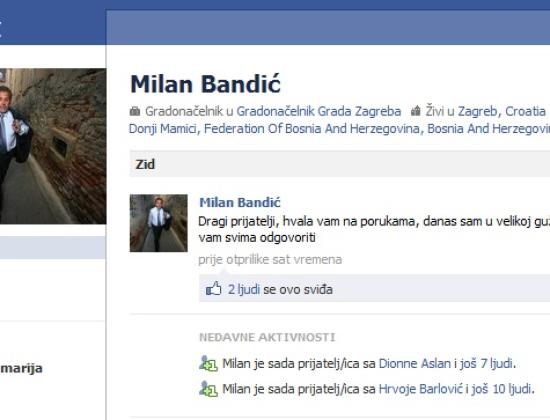Click the house icon beside Živi u

[x=415, y=111]
